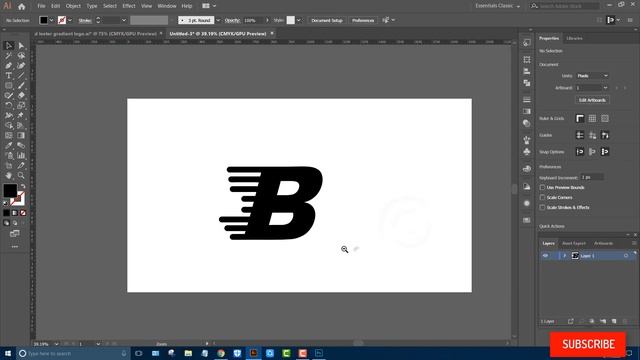This screenshot has width=640, height=360.
Task: Select the Lasso tool
Action: tap(21, 56)
